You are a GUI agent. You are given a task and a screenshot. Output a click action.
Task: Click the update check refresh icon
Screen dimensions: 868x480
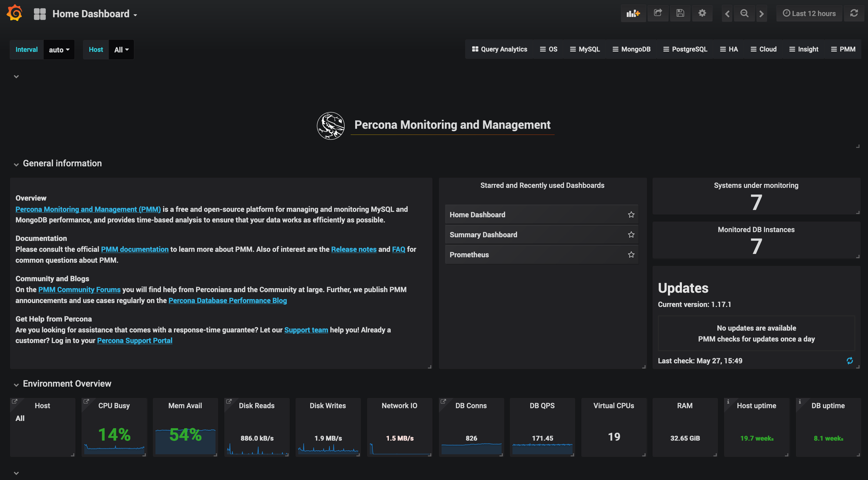[850, 361]
